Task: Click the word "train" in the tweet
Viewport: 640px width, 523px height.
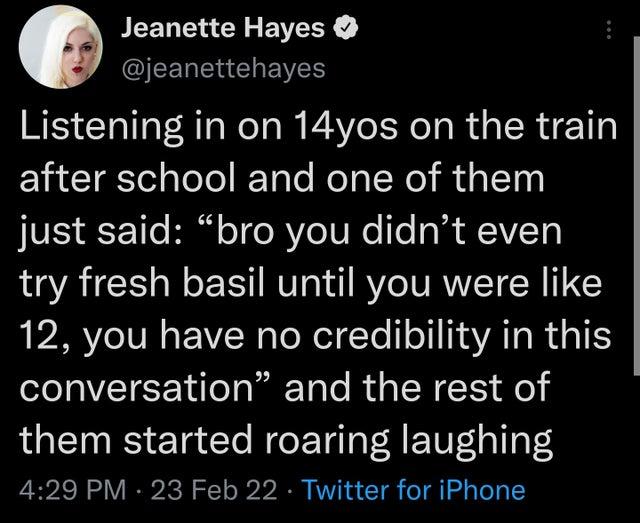Action: [x=569, y=130]
